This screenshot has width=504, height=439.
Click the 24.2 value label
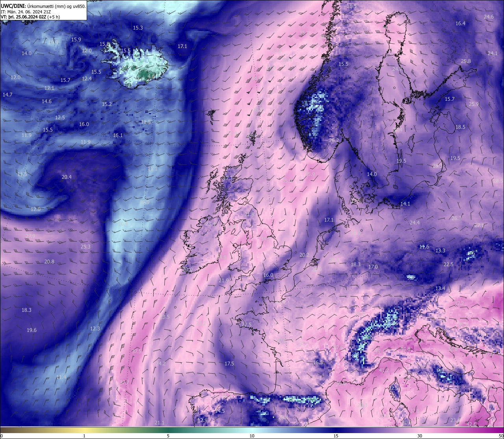(161, 364)
